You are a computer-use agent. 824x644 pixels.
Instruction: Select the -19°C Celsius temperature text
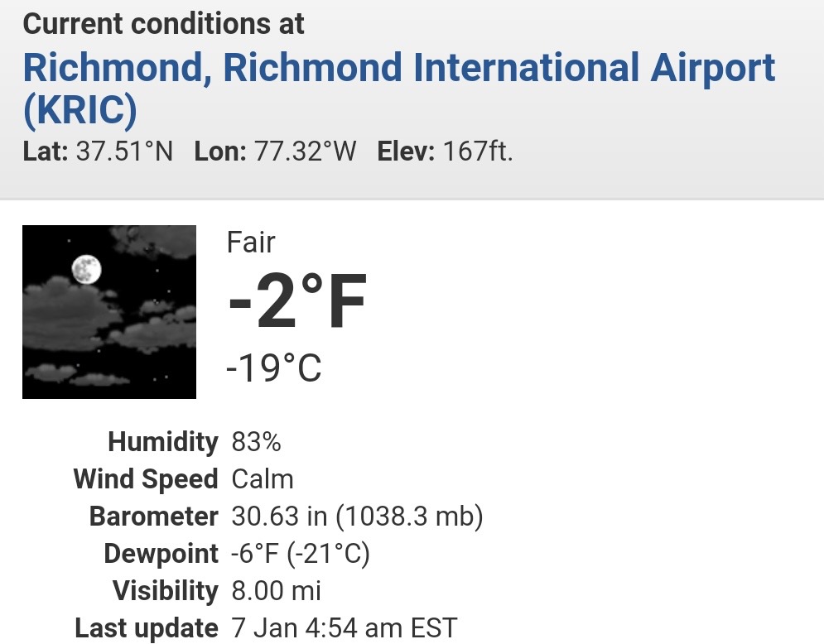[273, 368]
